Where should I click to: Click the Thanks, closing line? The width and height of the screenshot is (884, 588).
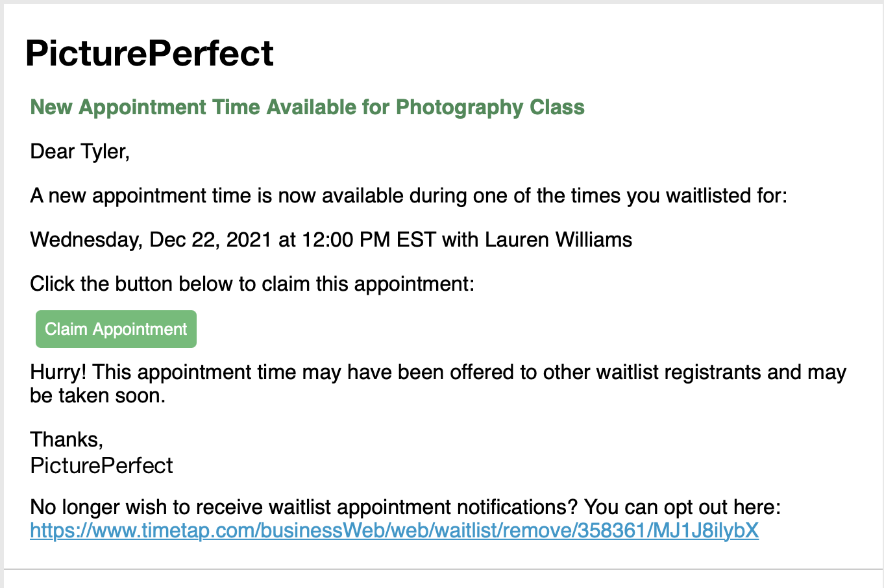click(67, 439)
